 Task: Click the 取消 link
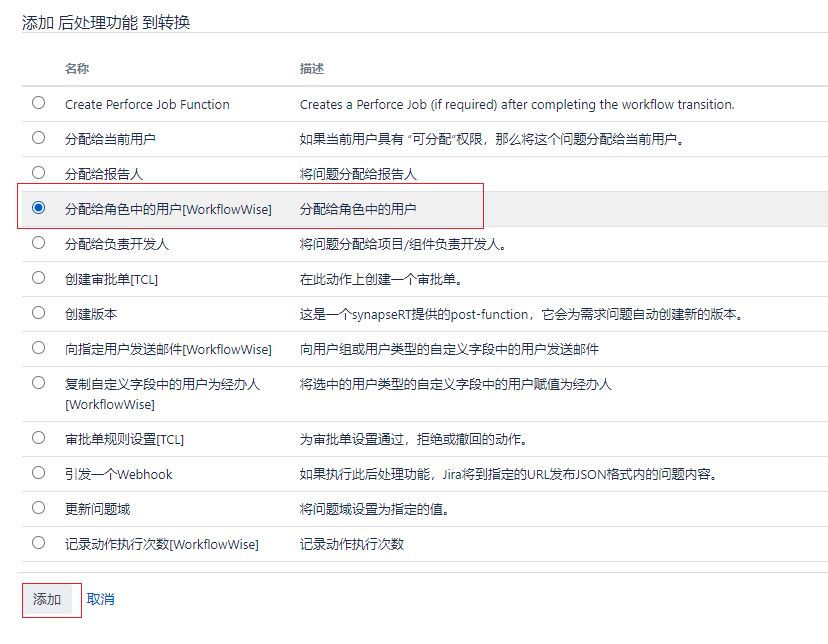(x=100, y=599)
